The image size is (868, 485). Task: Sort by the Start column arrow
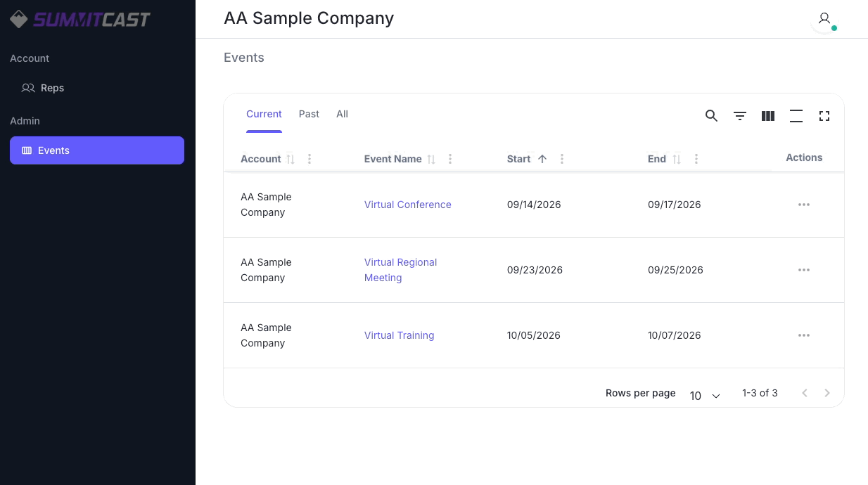(542, 159)
